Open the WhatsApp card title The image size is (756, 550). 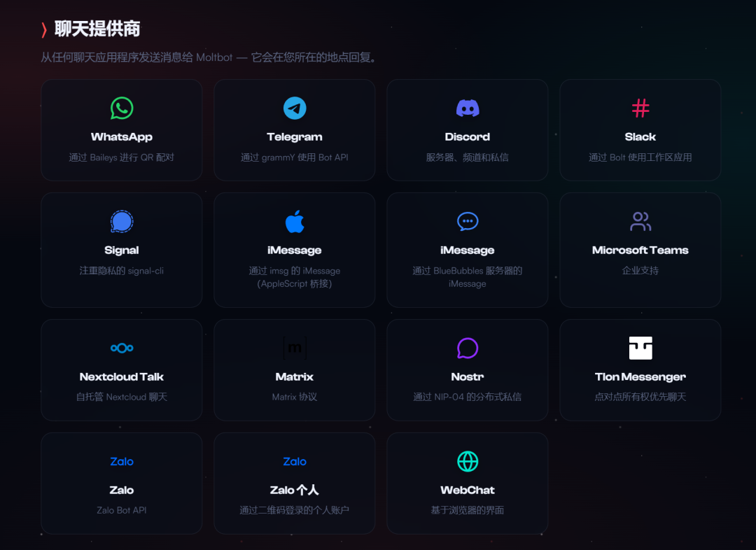tap(122, 137)
